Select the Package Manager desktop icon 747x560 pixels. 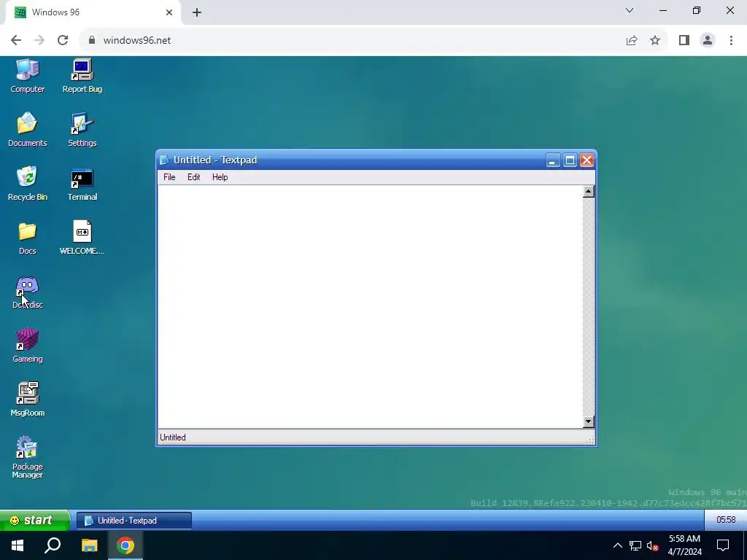pos(28,456)
